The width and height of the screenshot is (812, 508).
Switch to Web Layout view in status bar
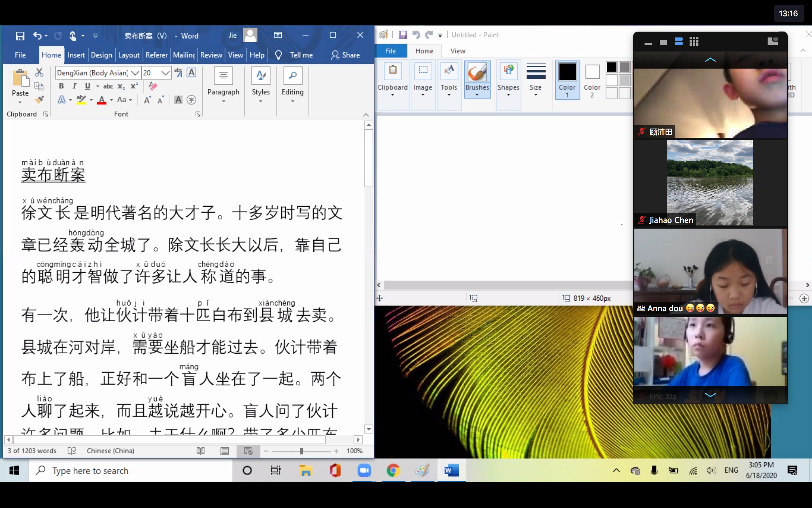tap(248, 451)
